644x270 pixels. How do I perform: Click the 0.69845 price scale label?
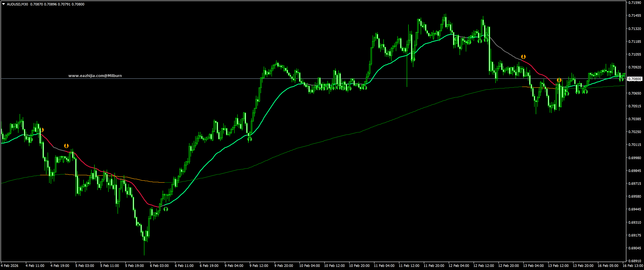pyautogui.click(x=634, y=171)
